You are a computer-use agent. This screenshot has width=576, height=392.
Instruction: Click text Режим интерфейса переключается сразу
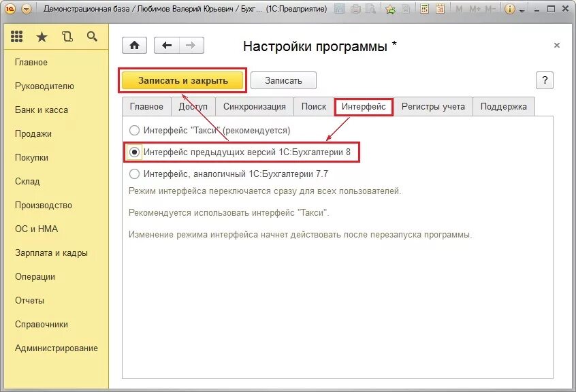265,191
